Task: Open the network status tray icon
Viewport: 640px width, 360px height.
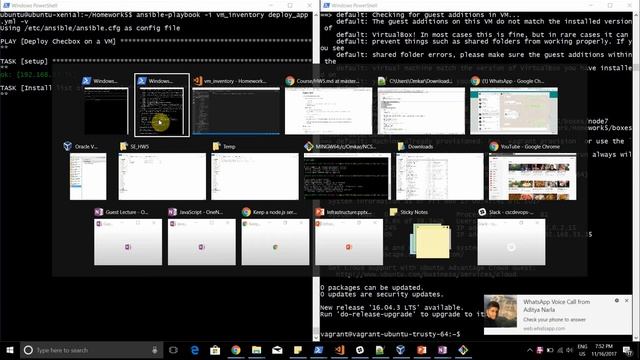Action: 560,350
